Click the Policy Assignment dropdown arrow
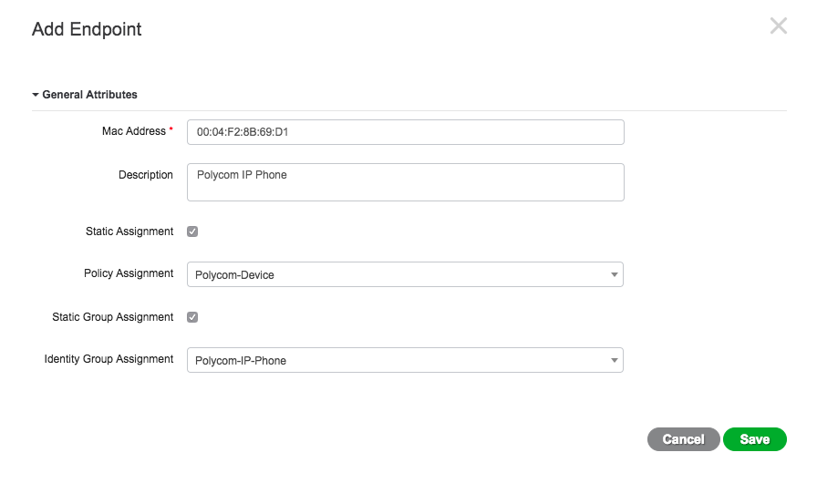 [x=614, y=274]
